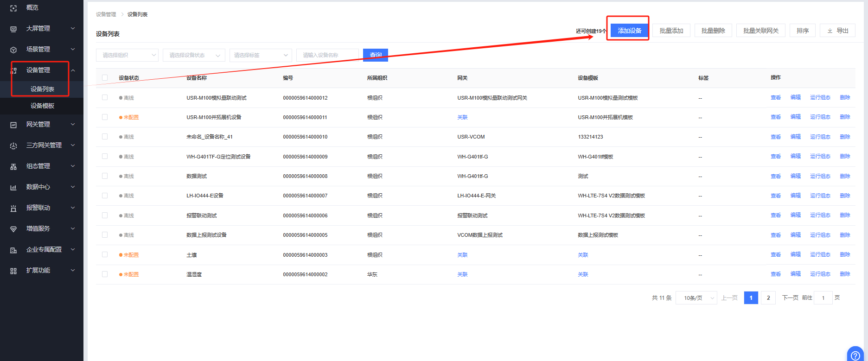The image size is (868, 361).
Task: Open the 请选择设备状态 dropdown
Action: coord(194,55)
